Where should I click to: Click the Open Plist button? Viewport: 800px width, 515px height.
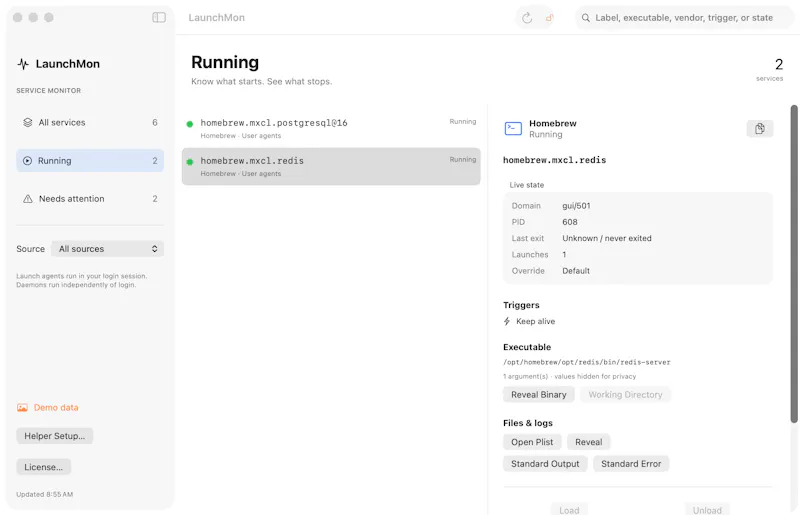coord(532,442)
